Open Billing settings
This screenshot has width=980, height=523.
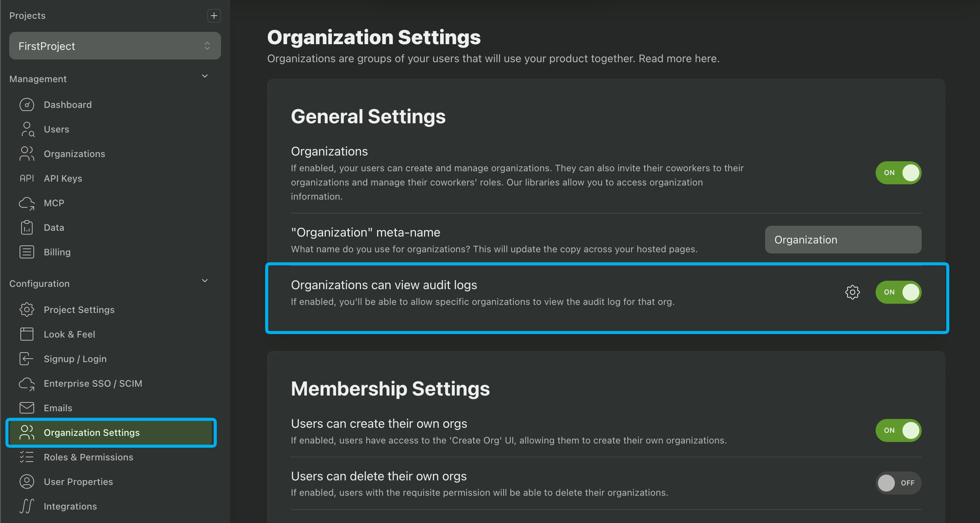tap(57, 252)
